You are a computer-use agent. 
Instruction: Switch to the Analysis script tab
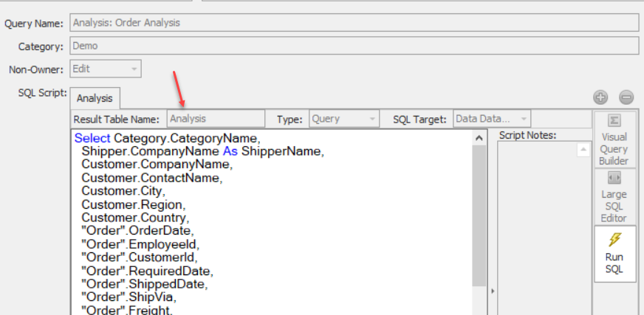(95, 98)
